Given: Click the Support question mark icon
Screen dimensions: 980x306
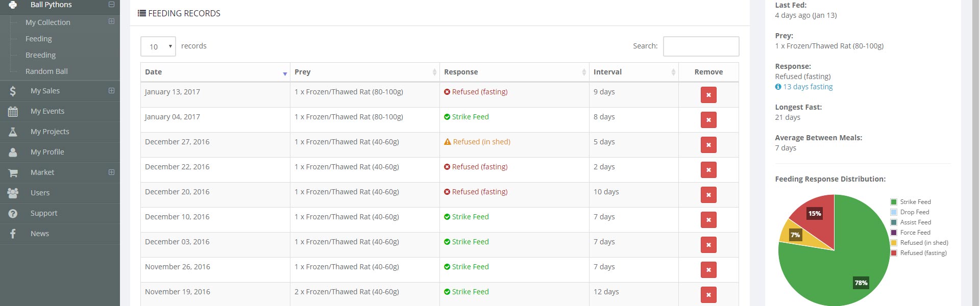Looking at the screenshot, I should 13,213.
